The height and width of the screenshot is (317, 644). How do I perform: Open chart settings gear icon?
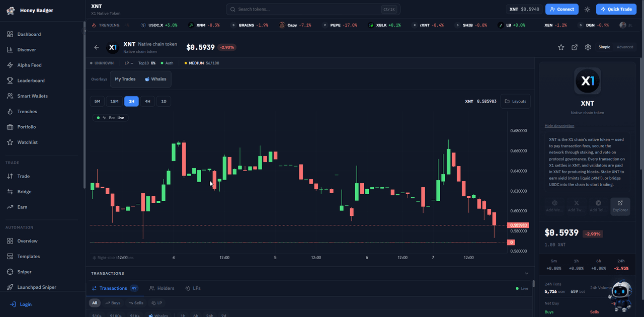pyautogui.click(x=588, y=47)
